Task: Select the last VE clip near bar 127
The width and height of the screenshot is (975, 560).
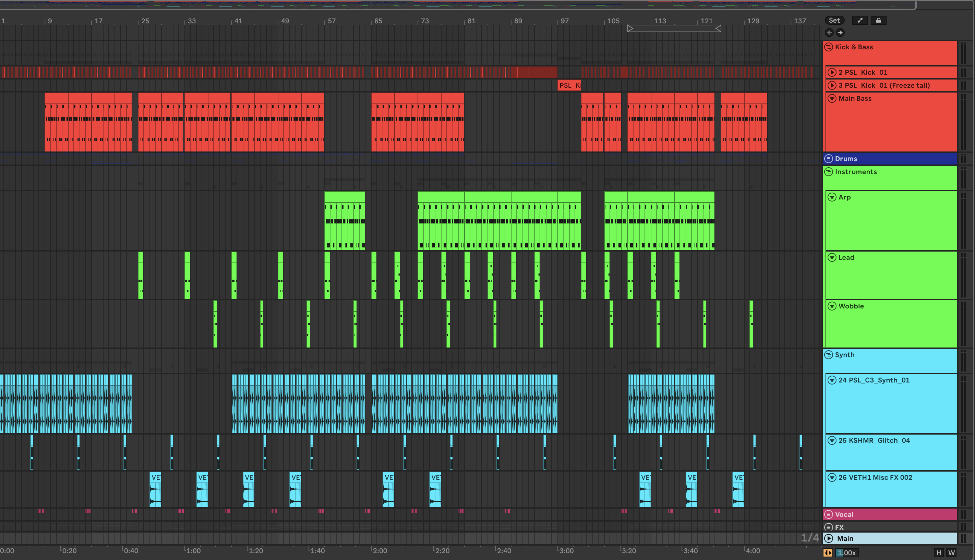Action: [x=738, y=489]
